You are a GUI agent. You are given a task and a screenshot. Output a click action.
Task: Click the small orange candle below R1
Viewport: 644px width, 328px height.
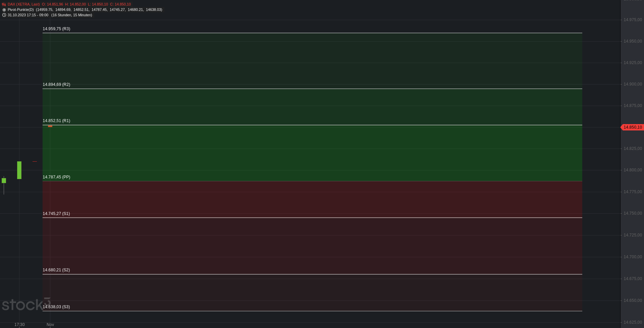point(50,126)
